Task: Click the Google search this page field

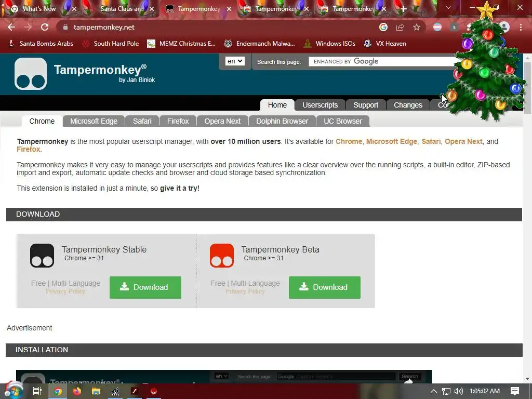Action: (382, 61)
